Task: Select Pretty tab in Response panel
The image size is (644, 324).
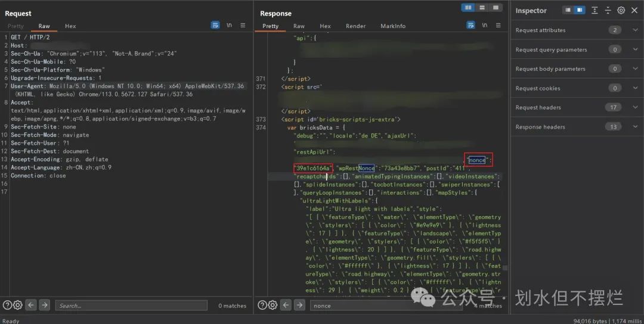Action: [270, 26]
